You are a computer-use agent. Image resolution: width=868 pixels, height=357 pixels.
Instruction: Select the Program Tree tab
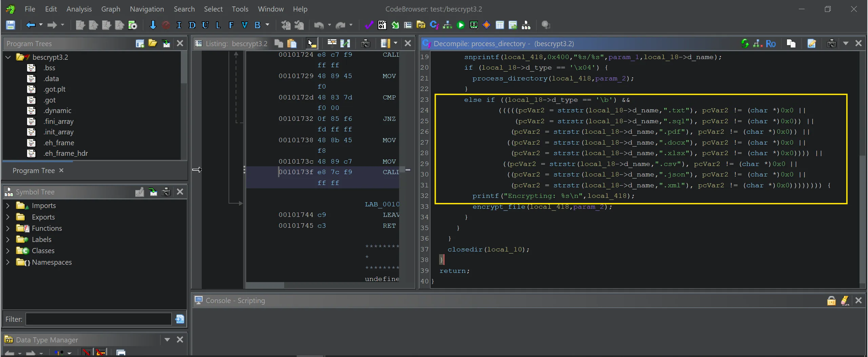tap(34, 171)
